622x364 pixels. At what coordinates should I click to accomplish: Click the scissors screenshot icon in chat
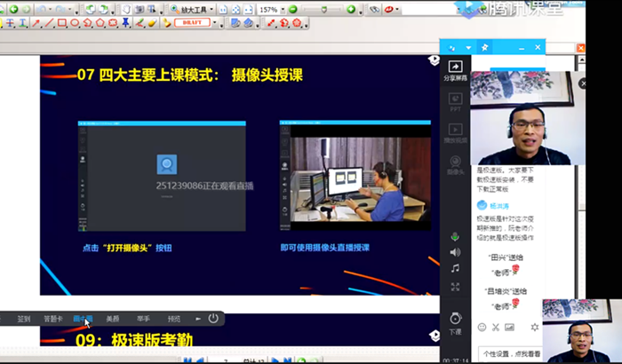[496, 327]
